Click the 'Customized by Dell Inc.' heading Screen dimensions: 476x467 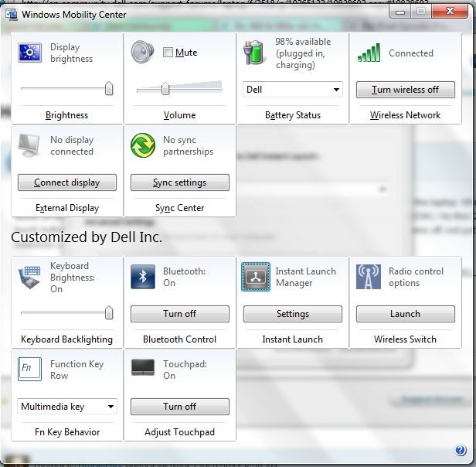point(87,237)
